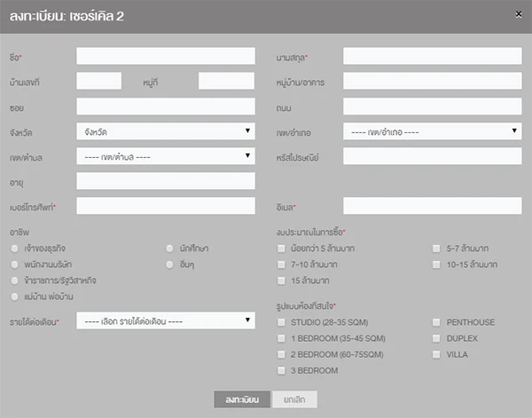
Task: Select the แม่บ้าน พ่อบ้าน radio option
Action: (x=15, y=296)
